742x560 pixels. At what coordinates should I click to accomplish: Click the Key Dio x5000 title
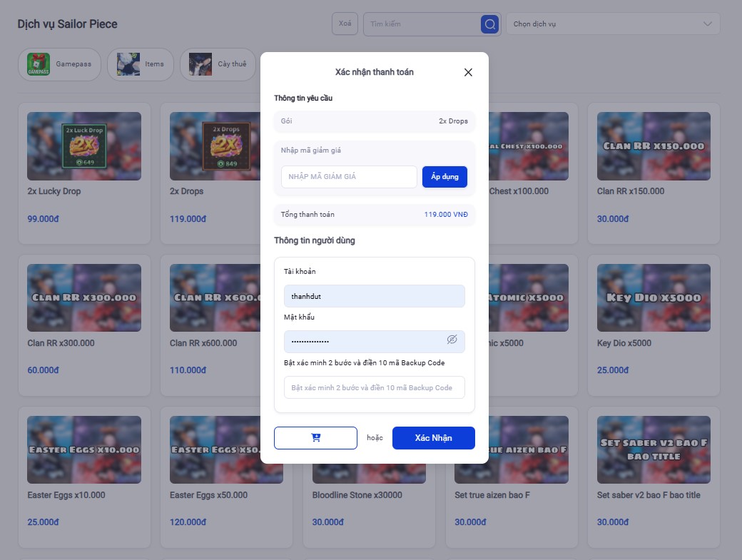624,343
